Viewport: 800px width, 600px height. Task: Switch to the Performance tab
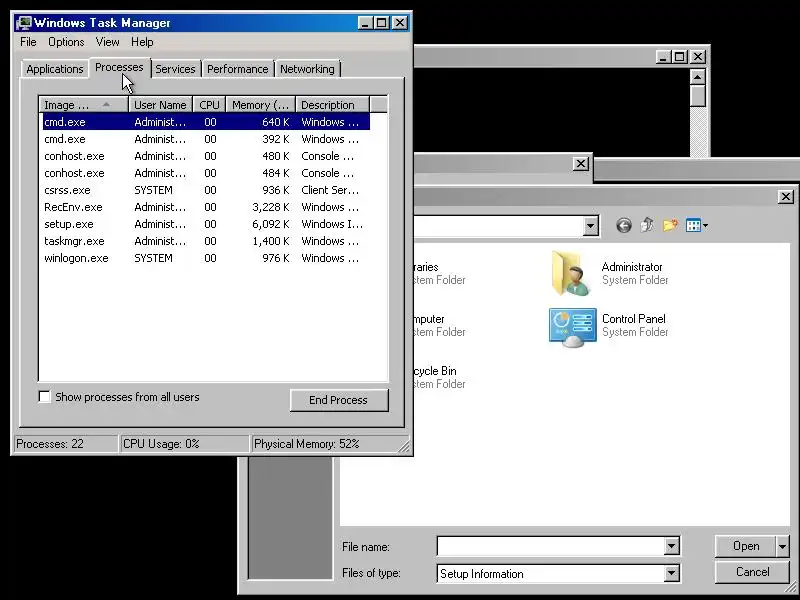point(237,69)
